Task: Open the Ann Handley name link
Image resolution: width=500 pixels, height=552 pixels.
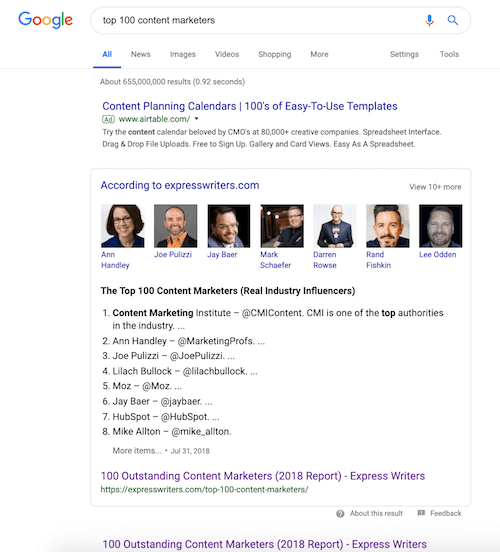Action: (x=115, y=260)
